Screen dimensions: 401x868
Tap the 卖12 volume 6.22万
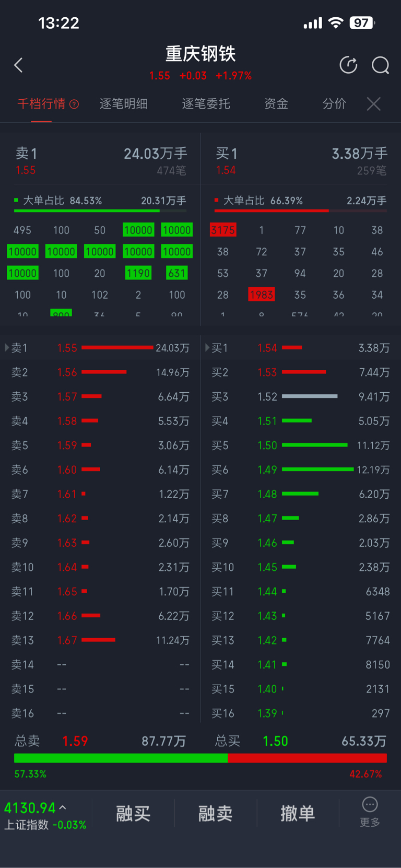[174, 616]
